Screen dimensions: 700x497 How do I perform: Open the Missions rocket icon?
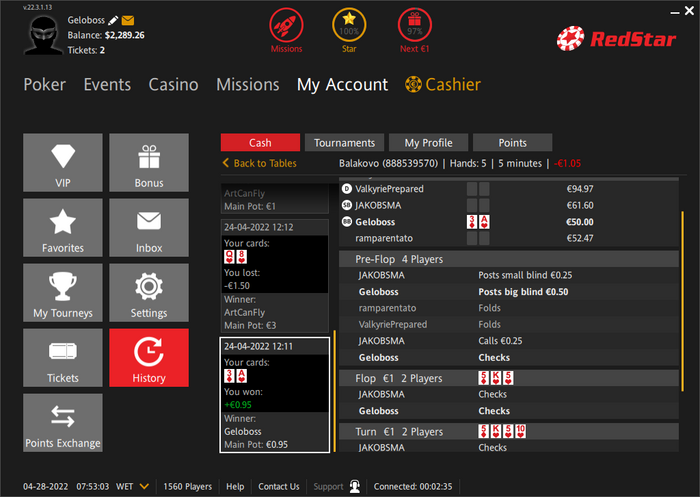coord(286,25)
